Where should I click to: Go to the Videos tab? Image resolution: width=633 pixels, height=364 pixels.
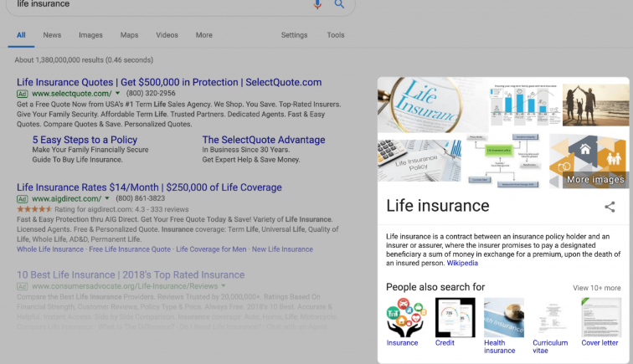coord(167,35)
